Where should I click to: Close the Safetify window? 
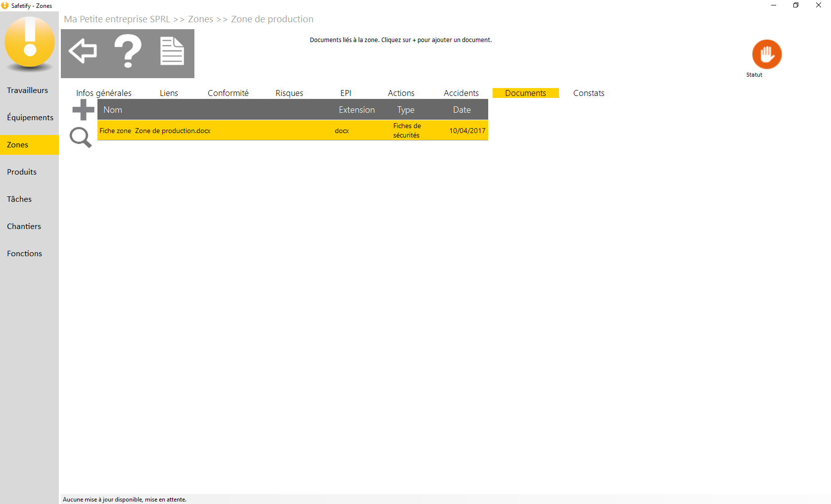click(x=819, y=5)
